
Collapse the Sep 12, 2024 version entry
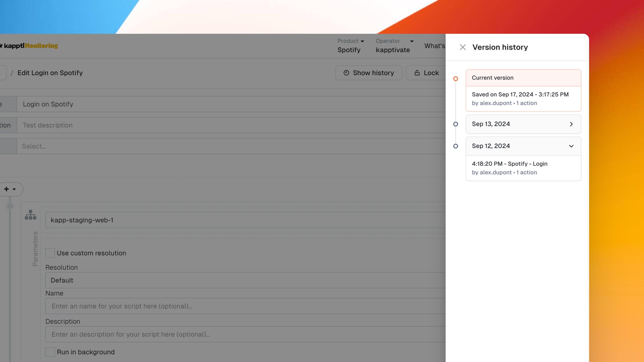point(571,146)
